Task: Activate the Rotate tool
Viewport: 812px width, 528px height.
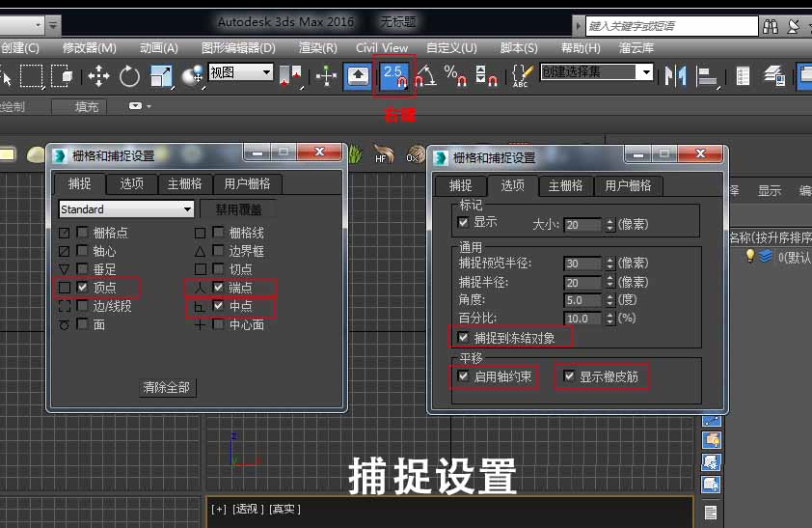Action: pyautogui.click(x=129, y=74)
